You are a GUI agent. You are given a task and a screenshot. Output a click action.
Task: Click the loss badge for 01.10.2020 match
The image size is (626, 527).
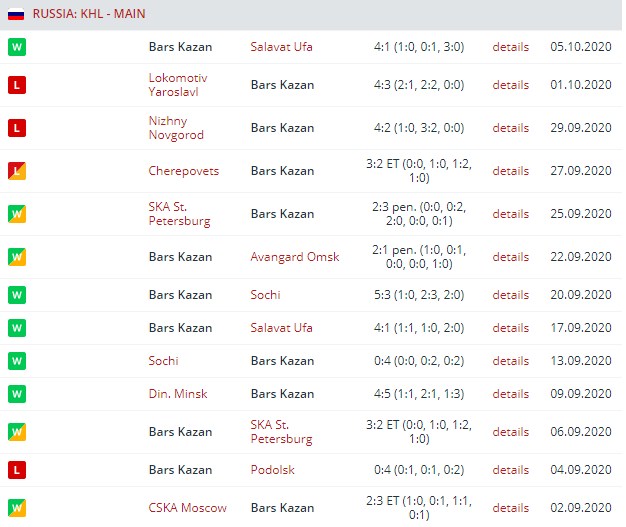point(16,85)
